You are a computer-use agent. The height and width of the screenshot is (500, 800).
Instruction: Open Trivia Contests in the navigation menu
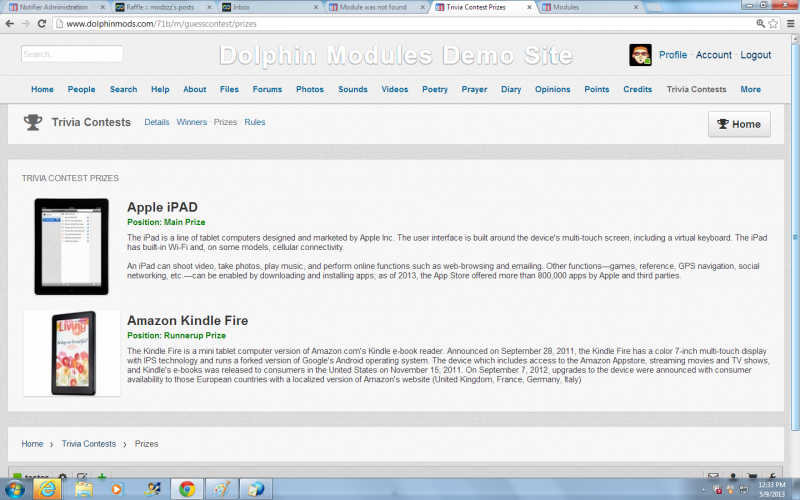point(696,89)
